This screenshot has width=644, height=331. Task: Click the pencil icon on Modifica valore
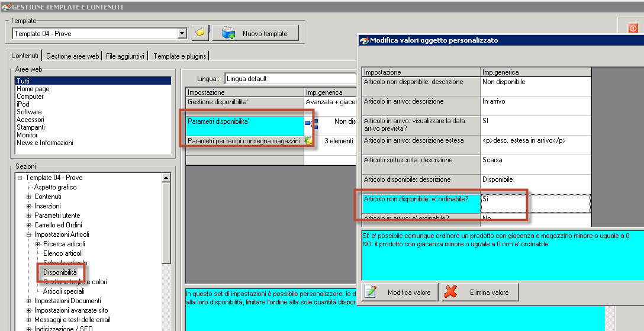click(x=371, y=292)
